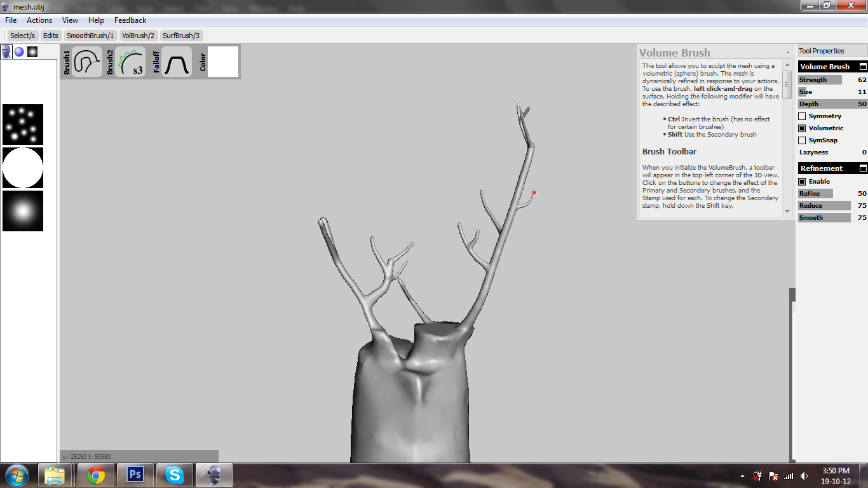This screenshot has height=488, width=868.
Task: Adjust the brush Size slider
Action: click(x=832, y=92)
